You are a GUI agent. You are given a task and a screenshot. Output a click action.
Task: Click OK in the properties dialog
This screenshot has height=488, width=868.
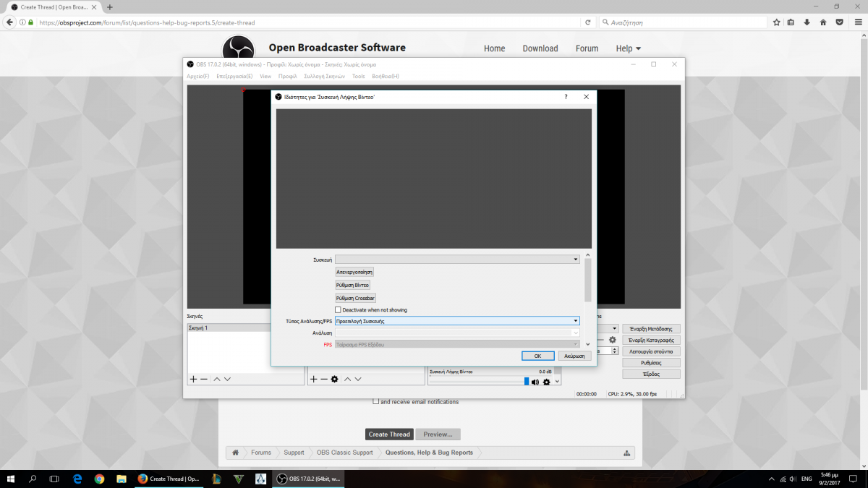[538, 356]
